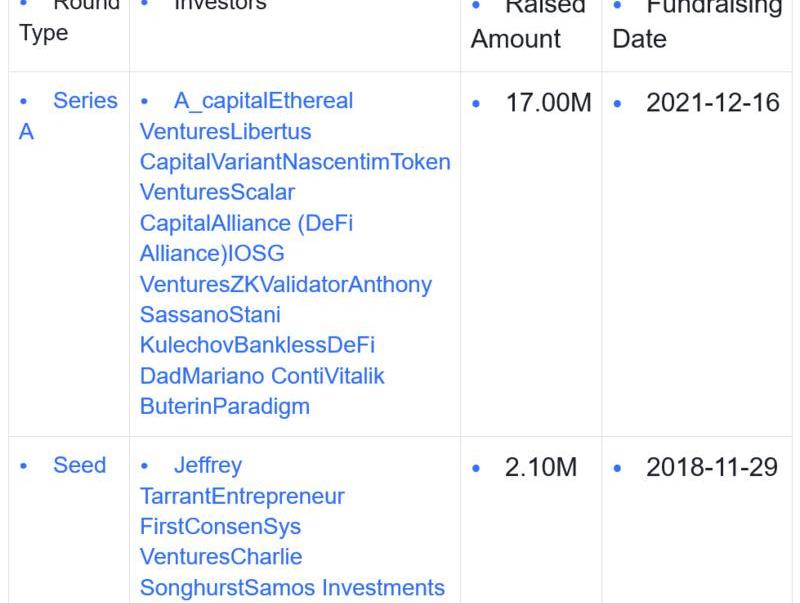Open the SassanoStani investor link
800x603 pixels.
(210, 315)
